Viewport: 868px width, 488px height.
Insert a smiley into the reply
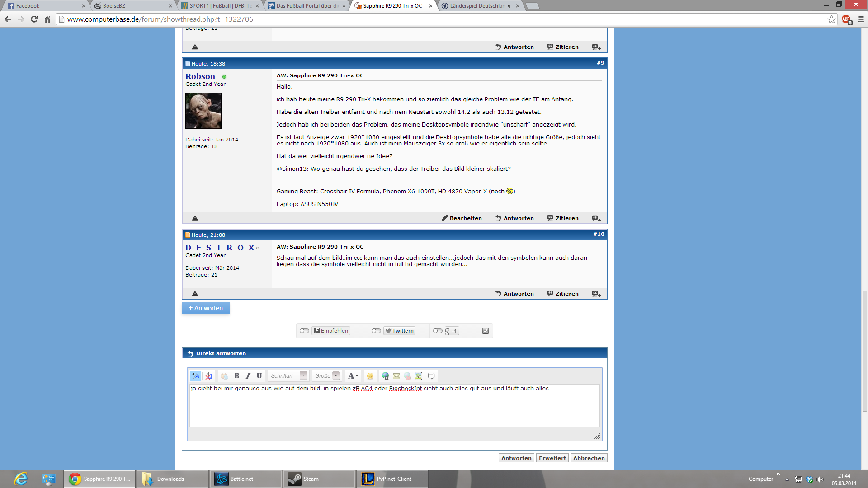coord(370,376)
